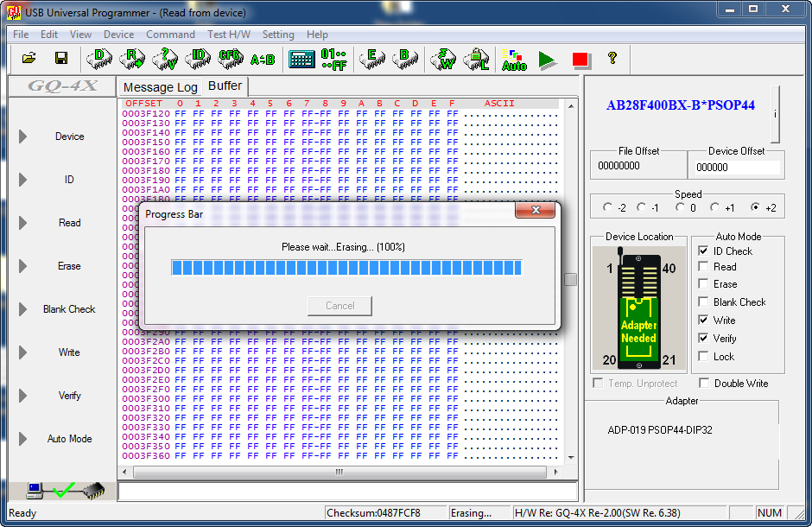Expand the Blank Check sidebar arrow
The height and width of the screenshot is (527, 812).
click(23, 309)
